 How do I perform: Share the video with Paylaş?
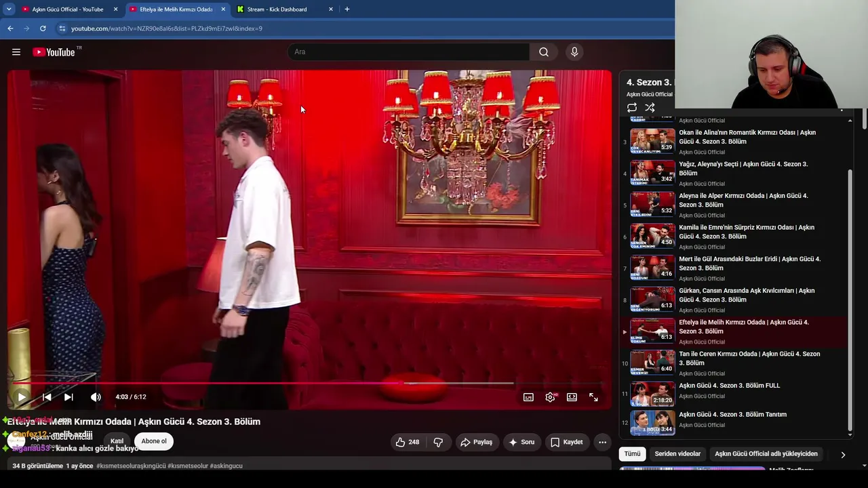(477, 442)
